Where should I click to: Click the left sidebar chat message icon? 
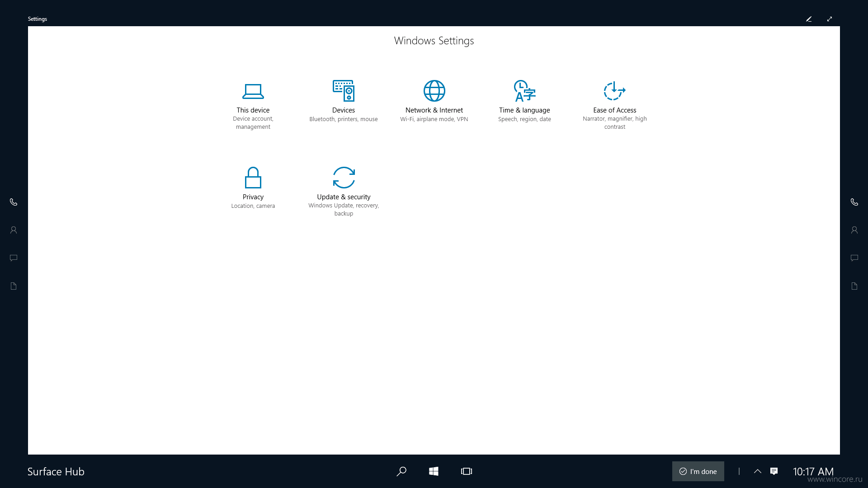tap(14, 258)
